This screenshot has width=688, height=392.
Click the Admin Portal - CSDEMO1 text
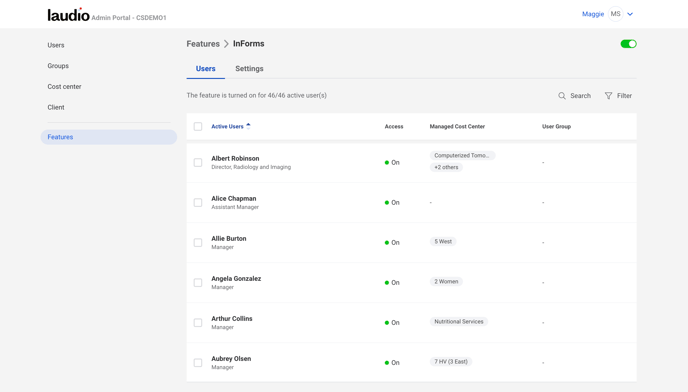[129, 18]
